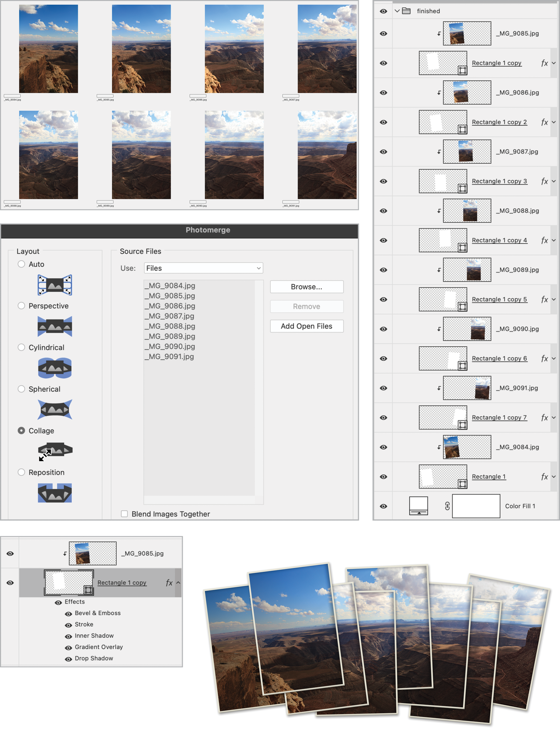Click the Color Fill 1 white swatch thumbnail
The image size is (560, 748).
point(476,506)
